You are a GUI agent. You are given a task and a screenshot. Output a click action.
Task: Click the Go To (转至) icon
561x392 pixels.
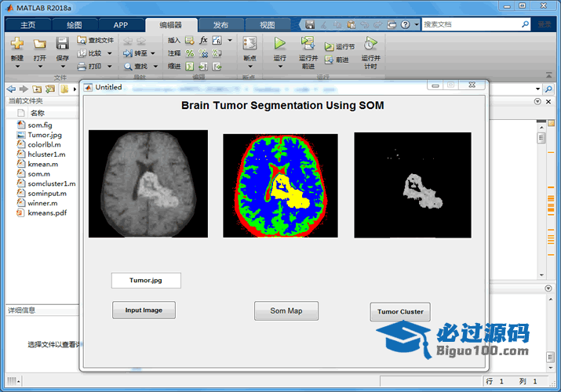click(128, 53)
